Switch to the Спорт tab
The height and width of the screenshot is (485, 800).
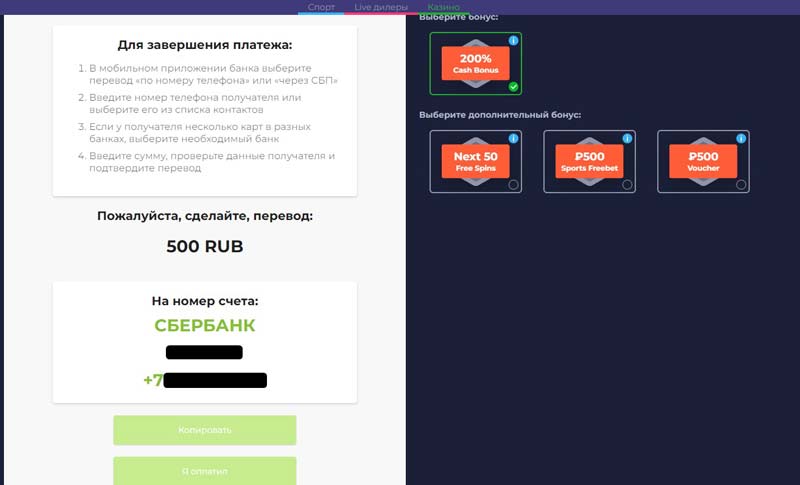321,7
